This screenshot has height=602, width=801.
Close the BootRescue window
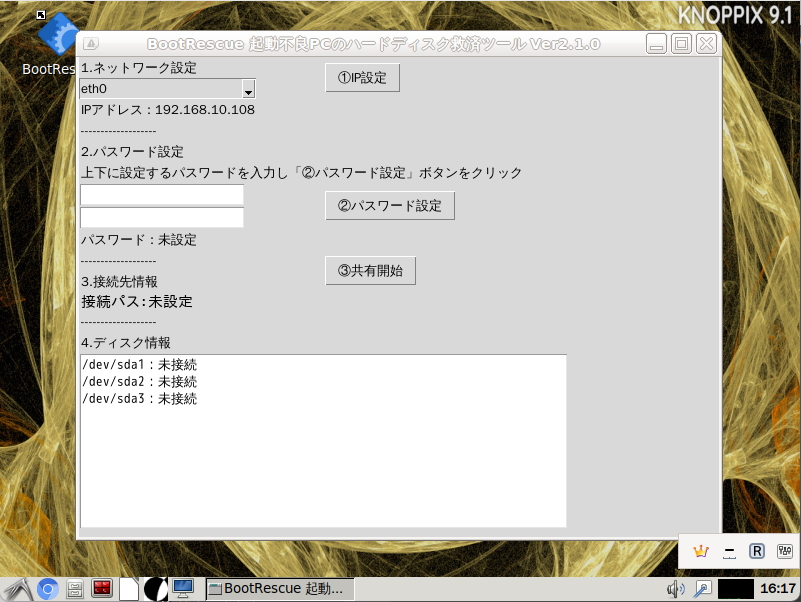click(706, 44)
